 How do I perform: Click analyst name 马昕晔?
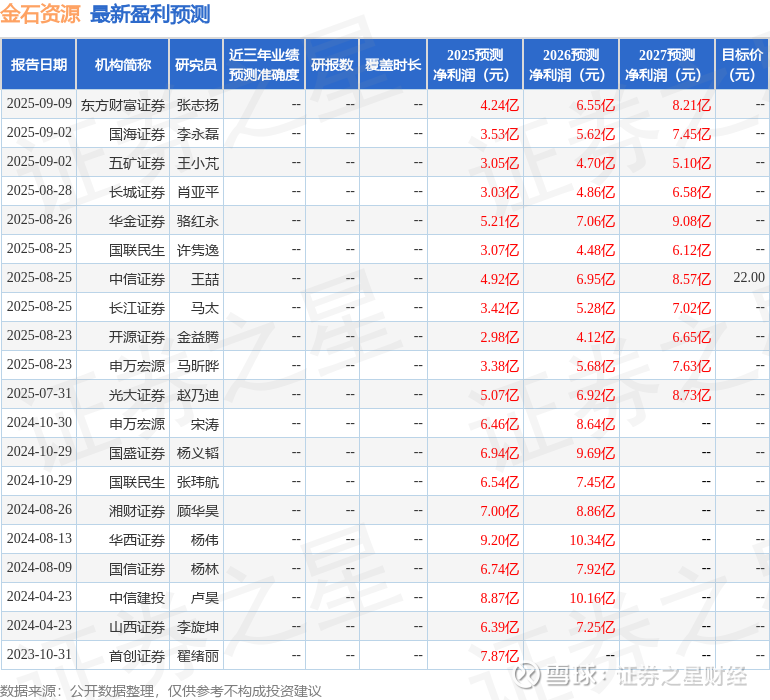click(x=197, y=366)
